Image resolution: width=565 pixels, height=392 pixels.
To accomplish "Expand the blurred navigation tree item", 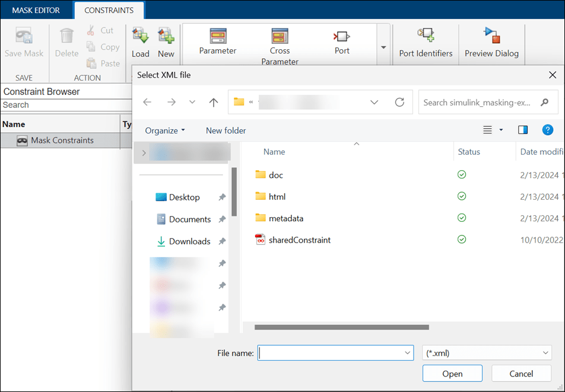I will point(144,153).
